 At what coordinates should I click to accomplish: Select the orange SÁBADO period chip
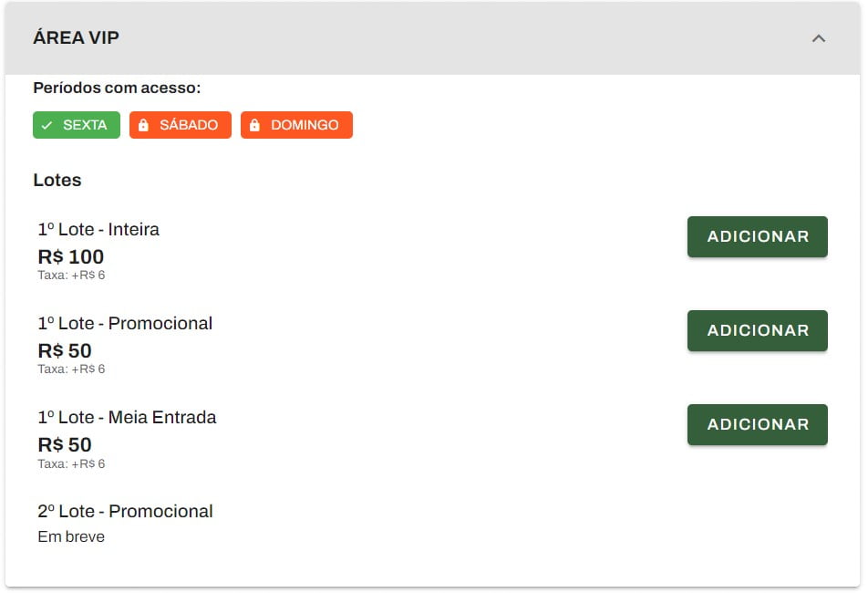point(181,125)
